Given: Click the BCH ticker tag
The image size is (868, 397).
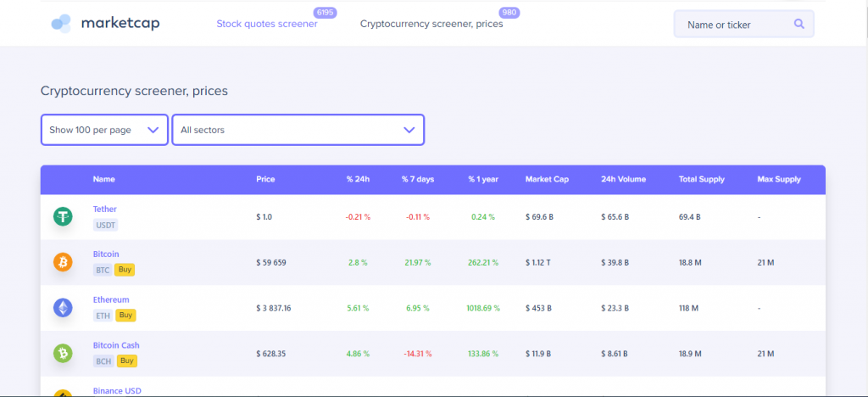Looking at the screenshot, I should tap(103, 361).
